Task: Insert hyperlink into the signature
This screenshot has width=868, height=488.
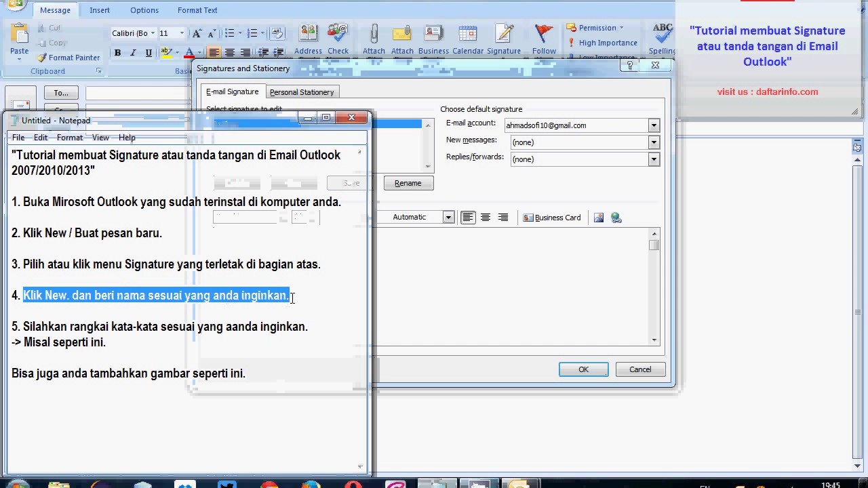Action: tap(616, 218)
